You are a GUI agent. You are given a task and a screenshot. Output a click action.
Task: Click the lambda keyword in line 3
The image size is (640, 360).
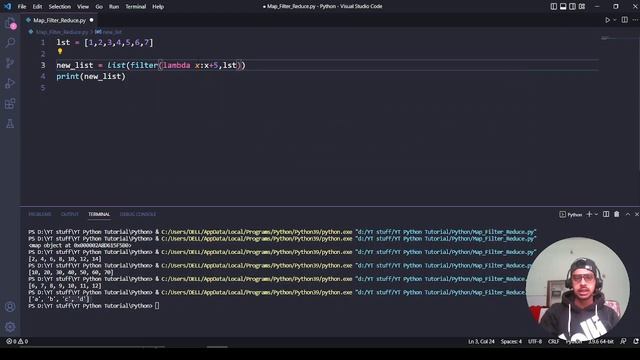pos(176,65)
